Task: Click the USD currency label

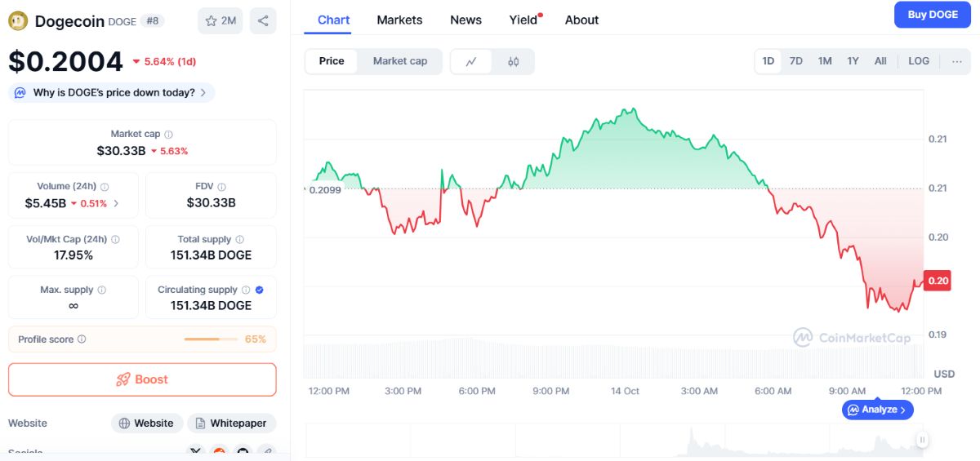Action: point(944,374)
